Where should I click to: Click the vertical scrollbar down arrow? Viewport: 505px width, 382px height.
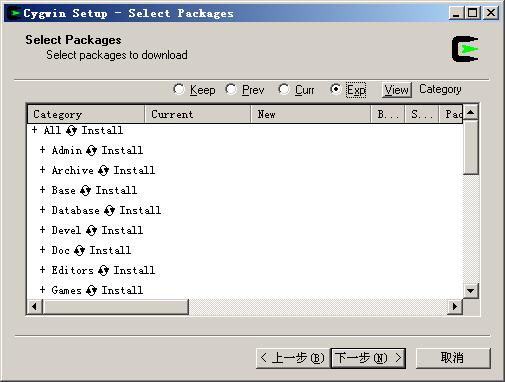470,291
